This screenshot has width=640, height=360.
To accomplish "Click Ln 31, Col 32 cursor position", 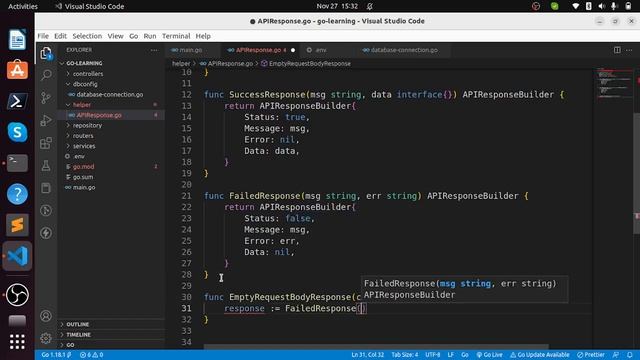I will point(368,355).
